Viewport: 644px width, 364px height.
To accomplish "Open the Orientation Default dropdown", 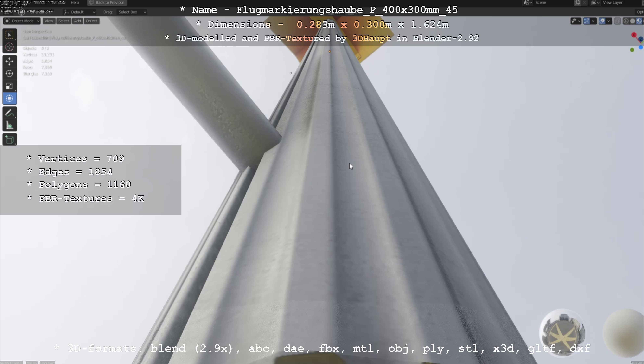I will tap(79, 12).
